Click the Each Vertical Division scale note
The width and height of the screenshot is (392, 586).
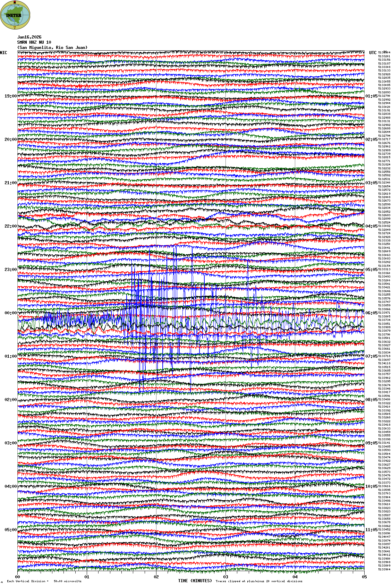(44, 581)
